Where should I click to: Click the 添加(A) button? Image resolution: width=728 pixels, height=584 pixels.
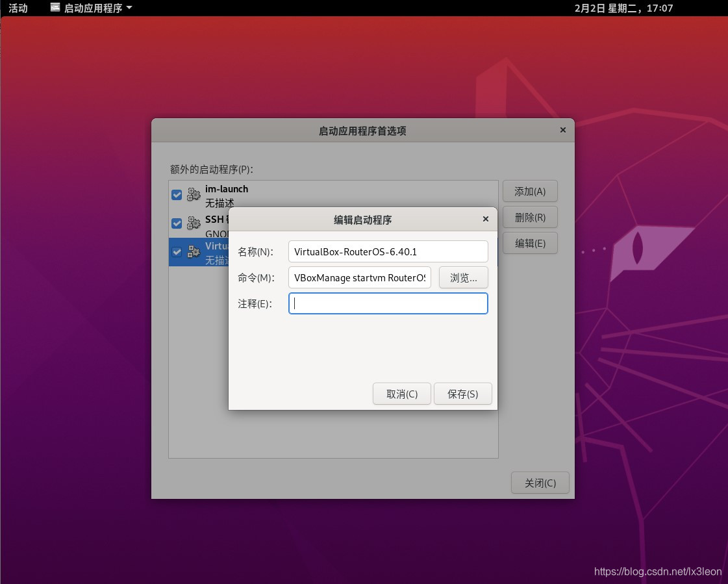(x=530, y=192)
